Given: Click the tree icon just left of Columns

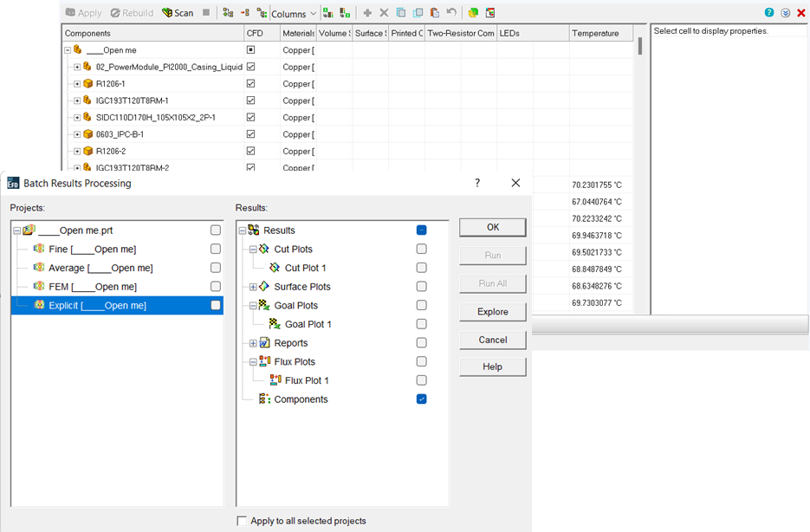Looking at the screenshot, I should click(262, 13).
